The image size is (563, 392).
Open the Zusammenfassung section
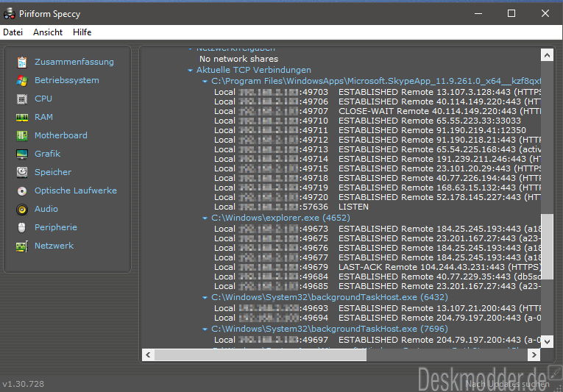74,62
